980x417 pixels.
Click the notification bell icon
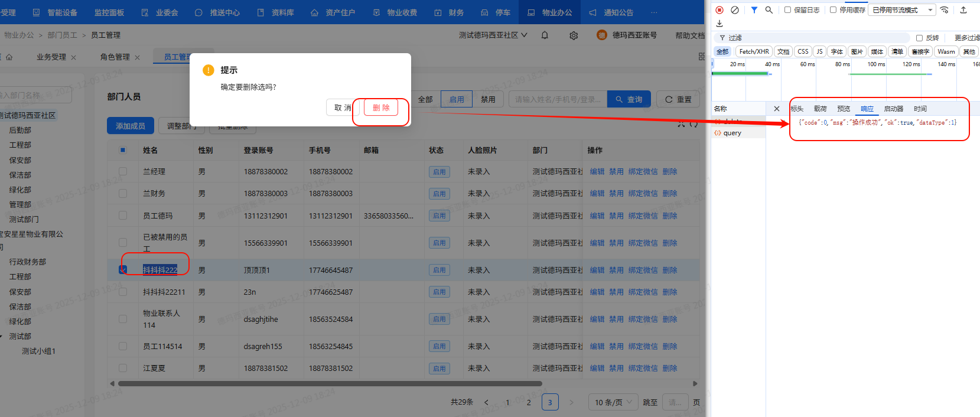pos(545,35)
